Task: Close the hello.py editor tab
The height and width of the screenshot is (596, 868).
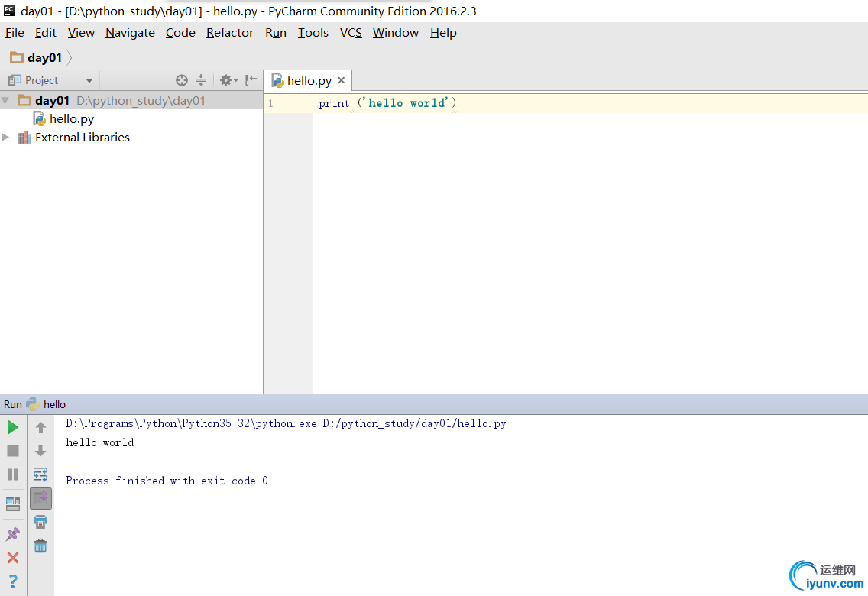Action: pos(341,80)
